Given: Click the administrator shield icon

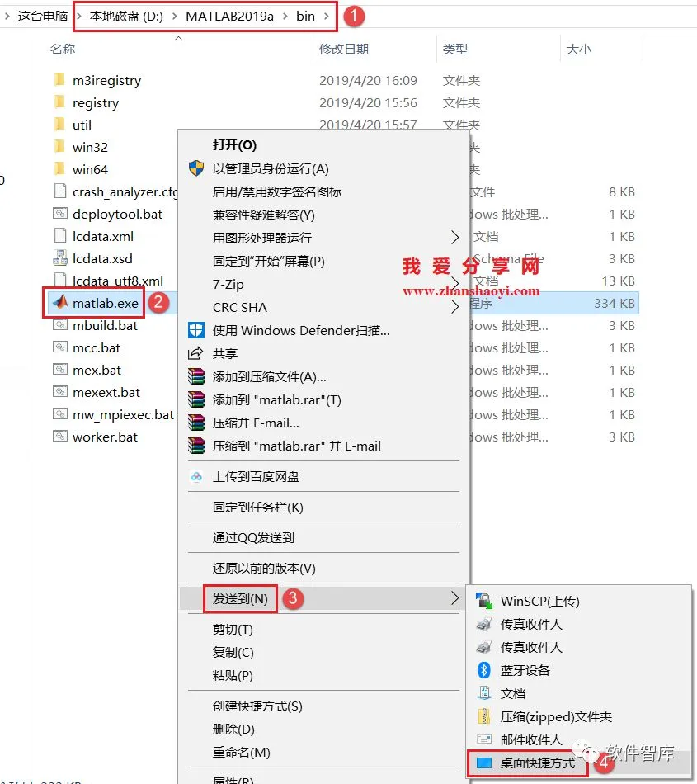Looking at the screenshot, I should [x=195, y=168].
